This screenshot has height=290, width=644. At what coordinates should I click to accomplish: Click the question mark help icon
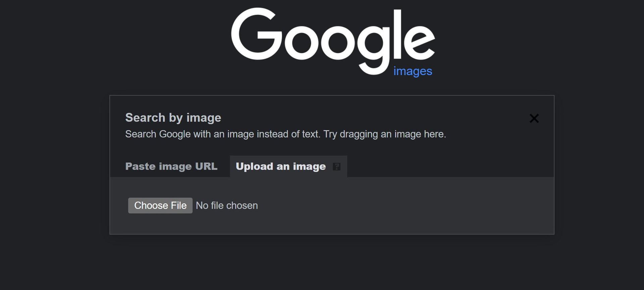pos(336,166)
